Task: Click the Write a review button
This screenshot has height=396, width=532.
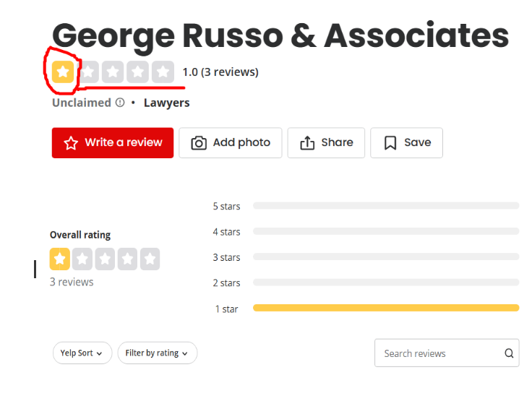Action: (x=113, y=143)
